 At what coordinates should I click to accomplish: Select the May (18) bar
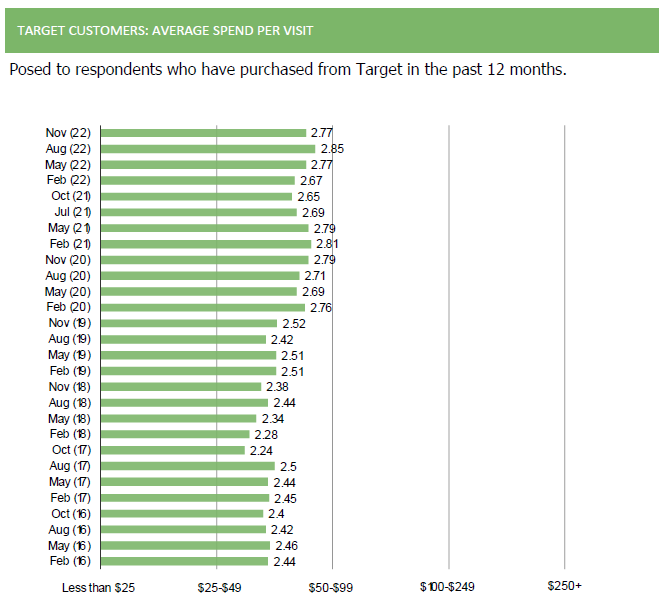pos(178,418)
